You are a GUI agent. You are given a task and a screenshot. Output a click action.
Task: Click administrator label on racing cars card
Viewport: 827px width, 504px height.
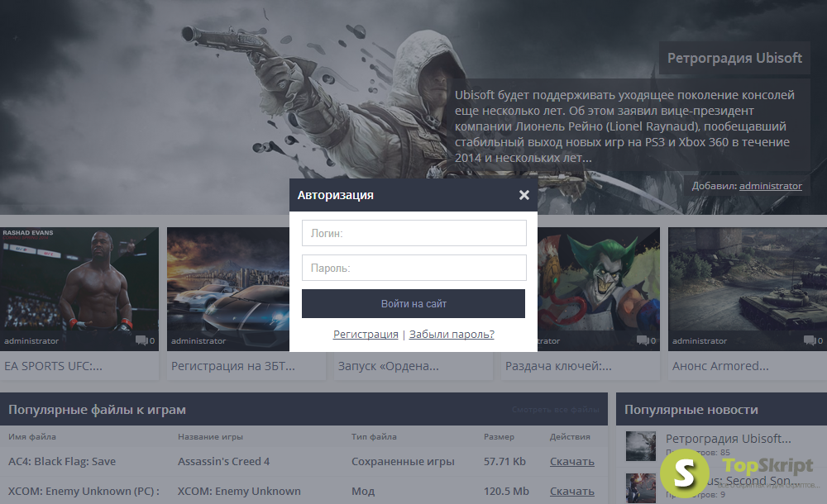tap(198, 341)
